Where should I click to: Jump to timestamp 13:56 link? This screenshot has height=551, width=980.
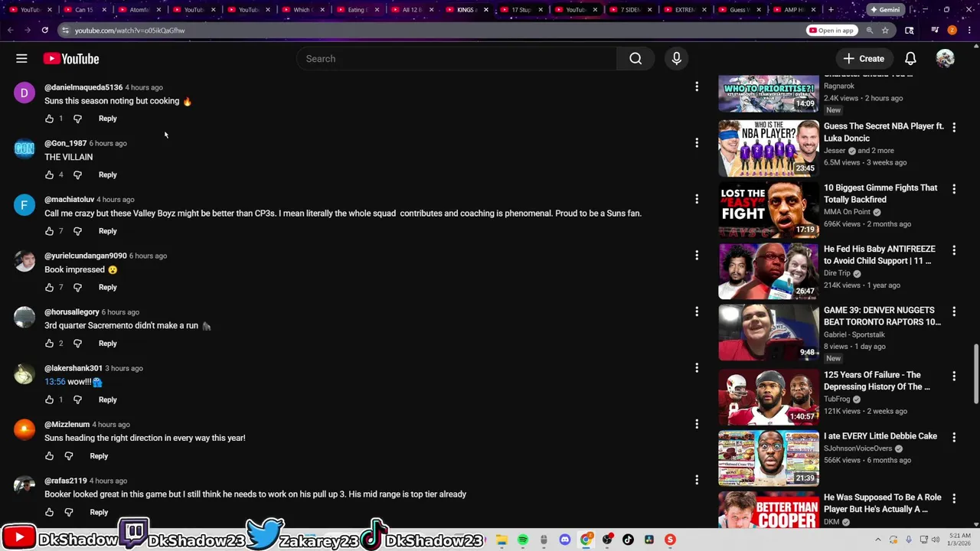point(54,382)
